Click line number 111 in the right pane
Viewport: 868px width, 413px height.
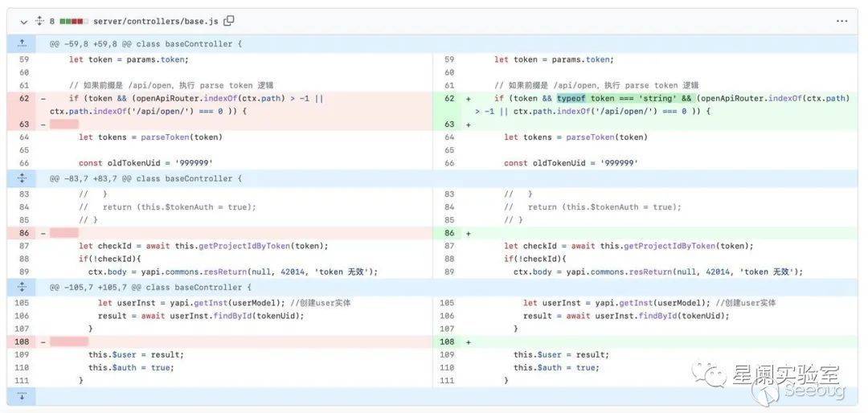(x=449, y=380)
